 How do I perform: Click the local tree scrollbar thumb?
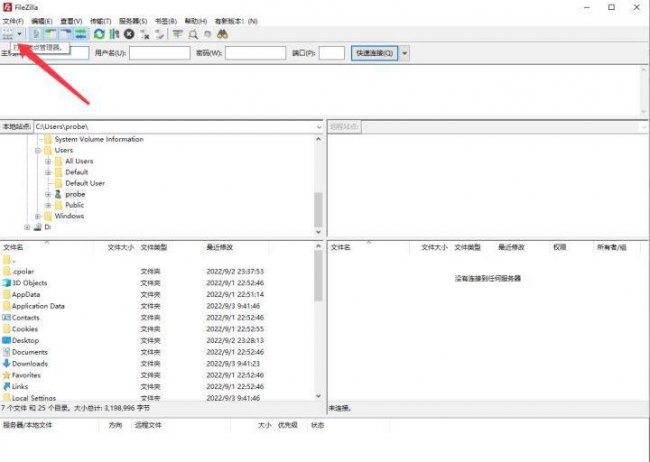click(318, 210)
